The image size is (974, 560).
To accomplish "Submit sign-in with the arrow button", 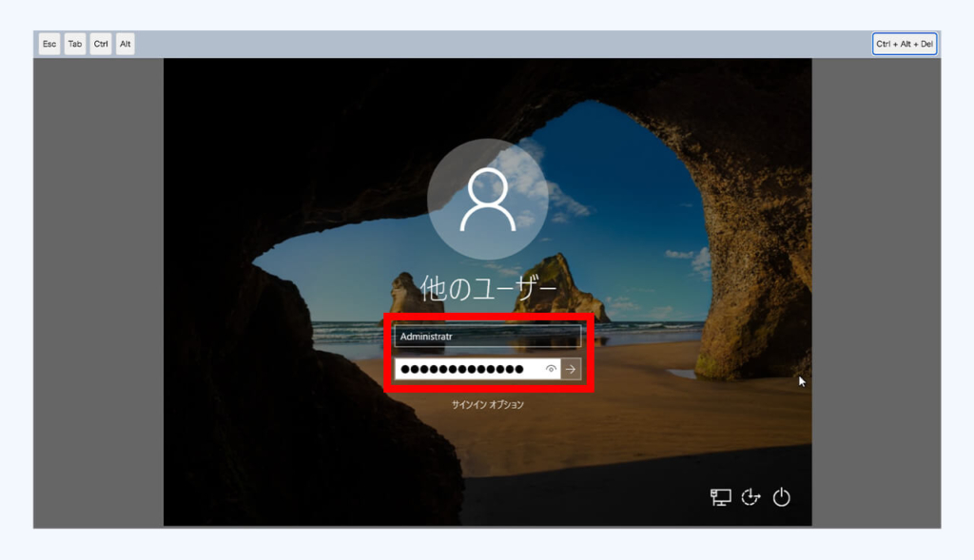I will click(x=571, y=370).
